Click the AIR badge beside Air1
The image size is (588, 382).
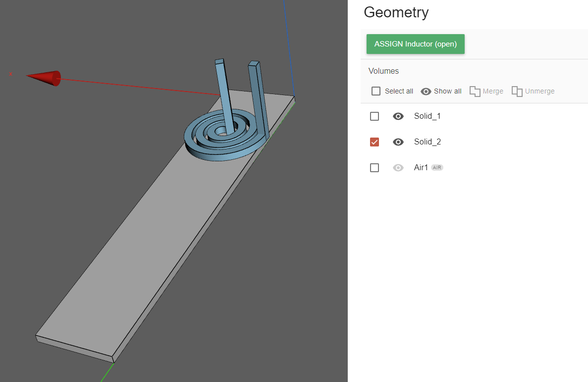(x=437, y=168)
